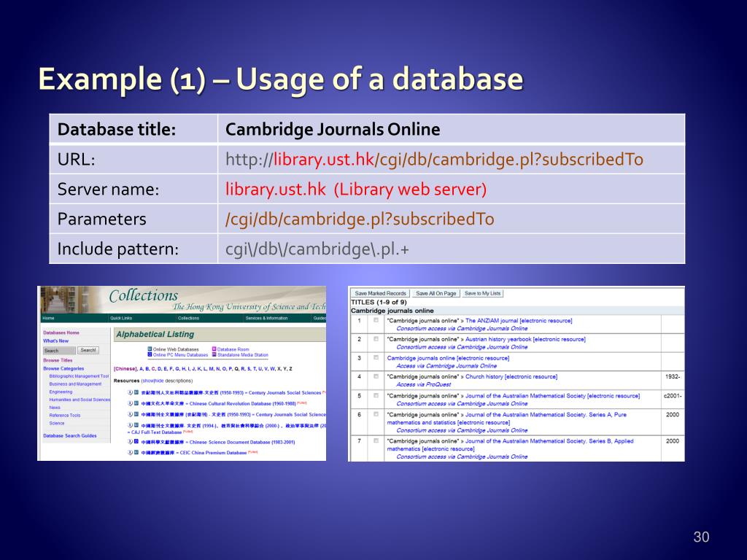Open the Collections menu in green navigation bar
Image resolution: width=747 pixels, height=560 pixels.
[x=189, y=318]
